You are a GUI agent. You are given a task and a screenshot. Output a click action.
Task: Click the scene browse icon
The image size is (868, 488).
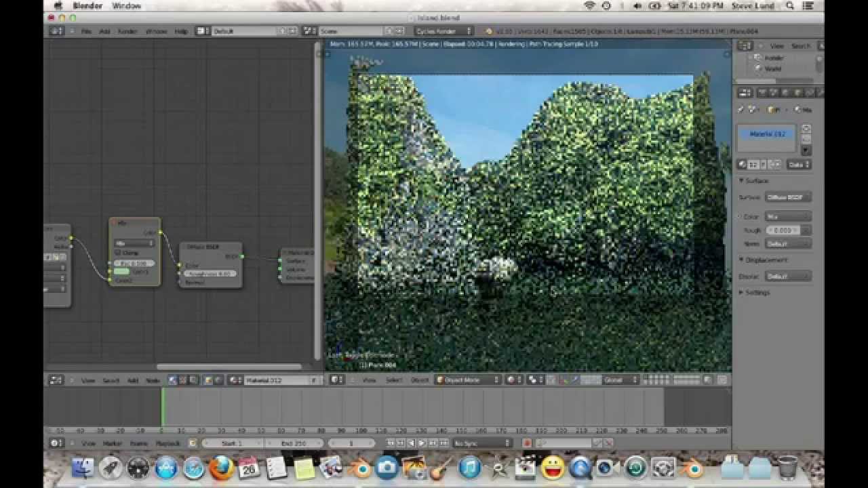coord(310,31)
